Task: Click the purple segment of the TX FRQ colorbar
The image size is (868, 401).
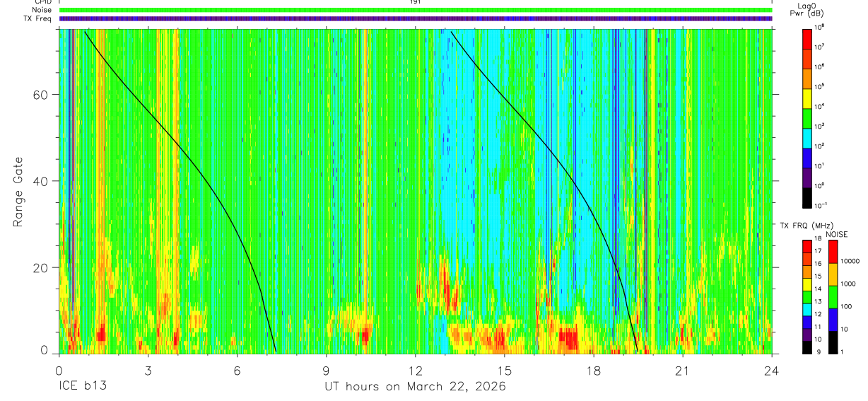Action: point(807,334)
